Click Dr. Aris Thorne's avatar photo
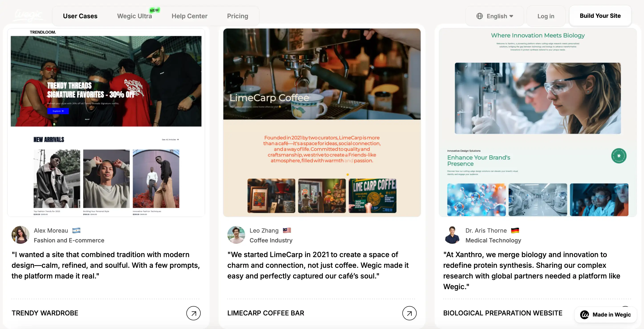 (452, 235)
